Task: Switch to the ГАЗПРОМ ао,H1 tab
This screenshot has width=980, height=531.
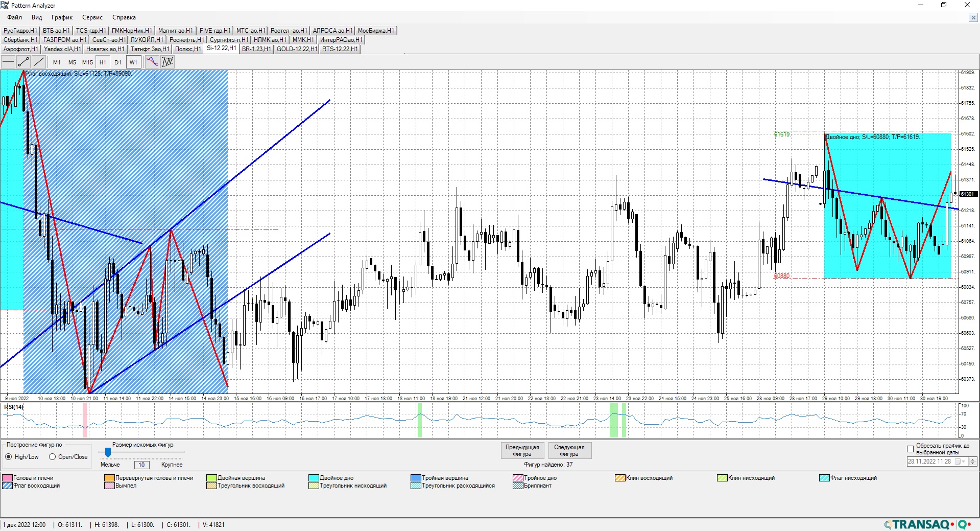Action: pos(65,40)
